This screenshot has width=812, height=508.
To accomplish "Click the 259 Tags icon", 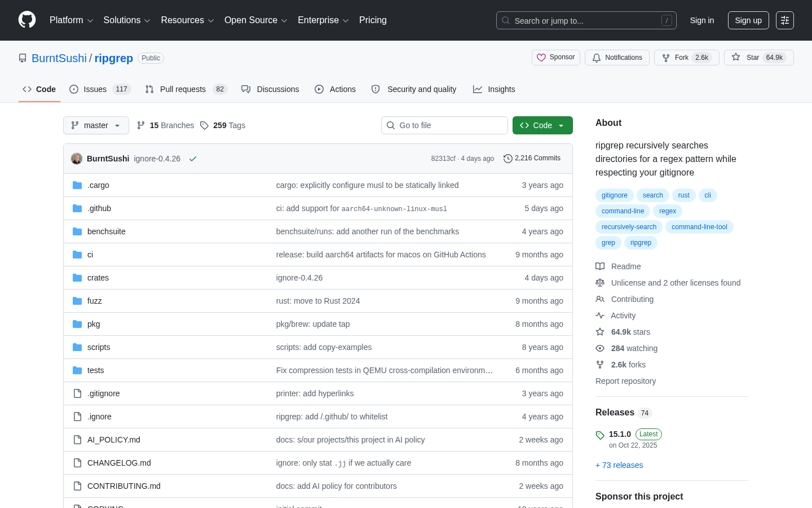I will (x=204, y=125).
